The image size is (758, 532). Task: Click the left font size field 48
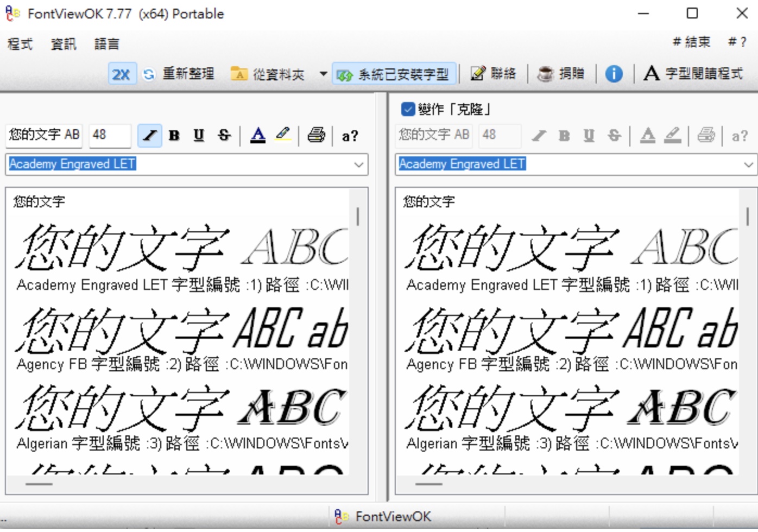click(110, 135)
